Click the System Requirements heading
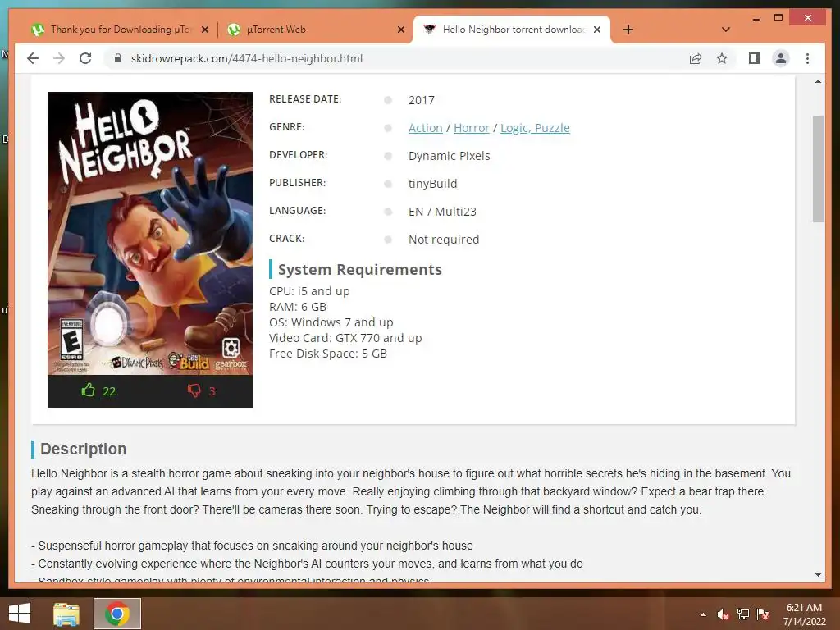 pyautogui.click(x=359, y=269)
